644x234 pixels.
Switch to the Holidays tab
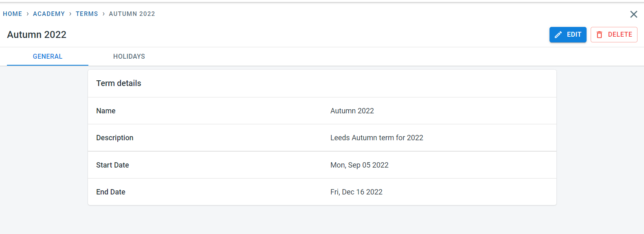click(x=129, y=56)
